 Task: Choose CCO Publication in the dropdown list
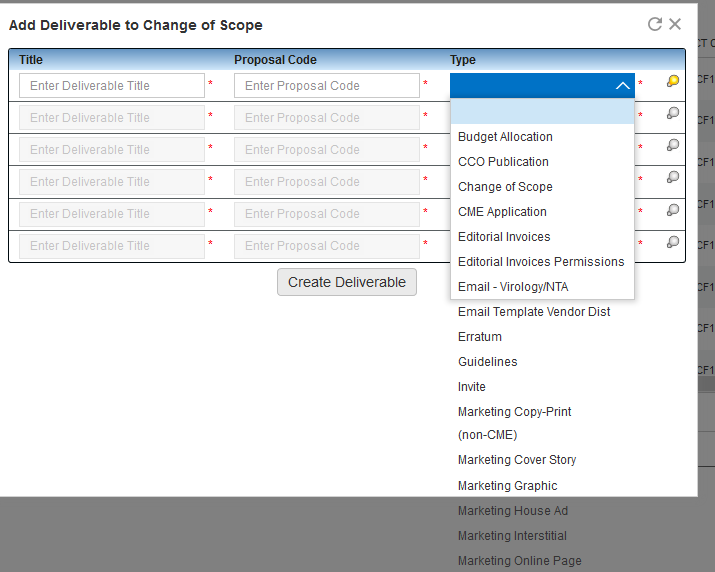click(503, 162)
